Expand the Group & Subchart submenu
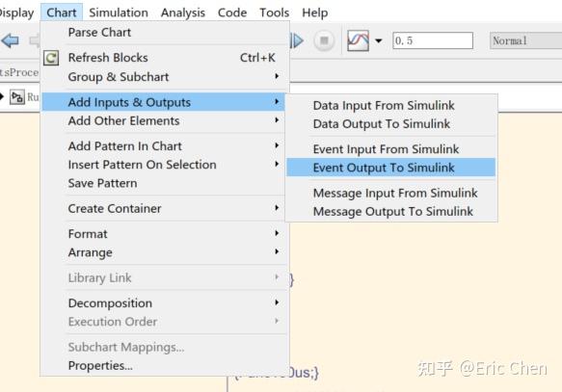This screenshot has width=562, height=392. 165,77
